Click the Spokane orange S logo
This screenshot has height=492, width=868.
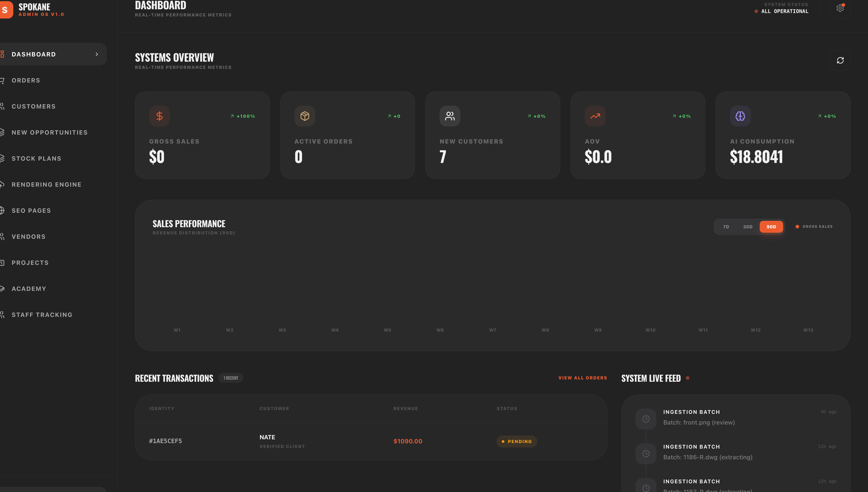[x=6, y=10]
